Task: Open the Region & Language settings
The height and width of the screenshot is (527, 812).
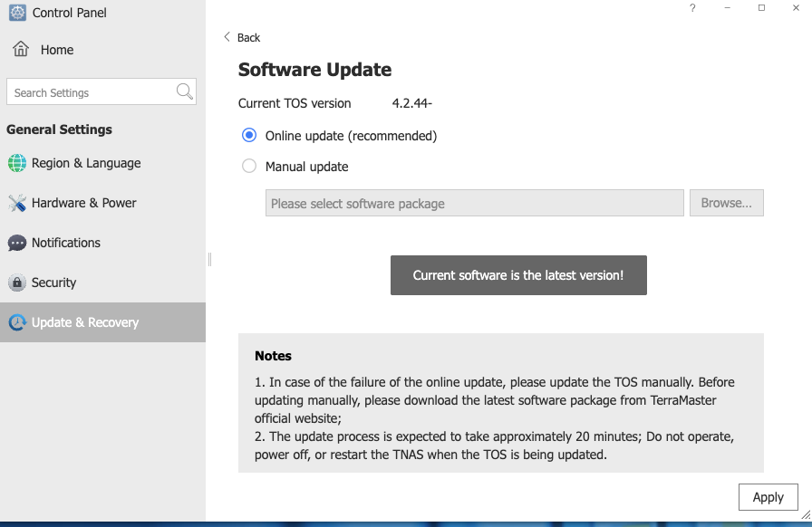Action: coord(102,163)
